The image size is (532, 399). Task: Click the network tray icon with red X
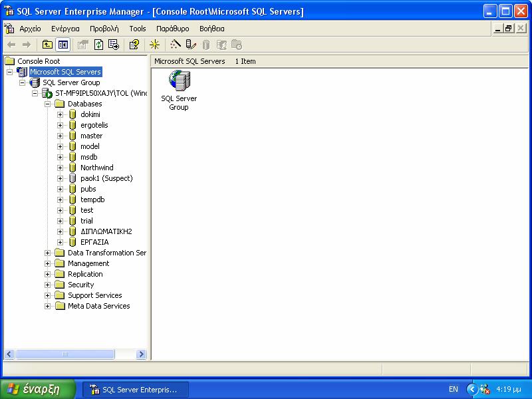click(485, 389)
